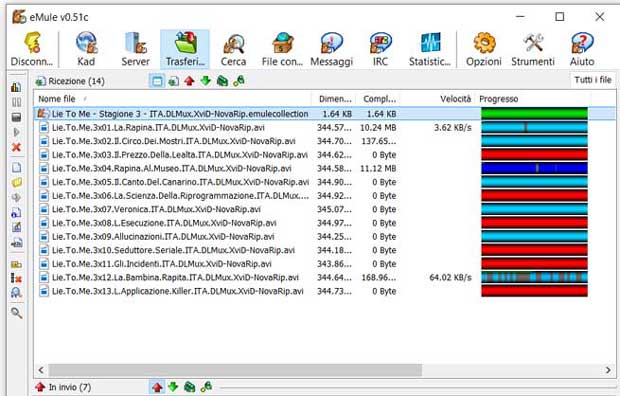Select file Lie.To.Me.3x02.Il.Circo.Dei.Mostri
This screenshot has width=620, height=396.
click(x=324, y=141)
